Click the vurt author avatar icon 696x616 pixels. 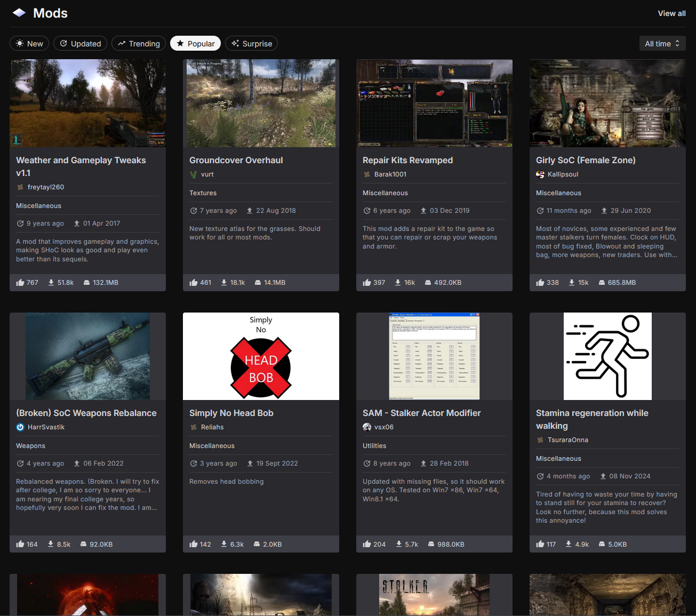tap(194, 174)
